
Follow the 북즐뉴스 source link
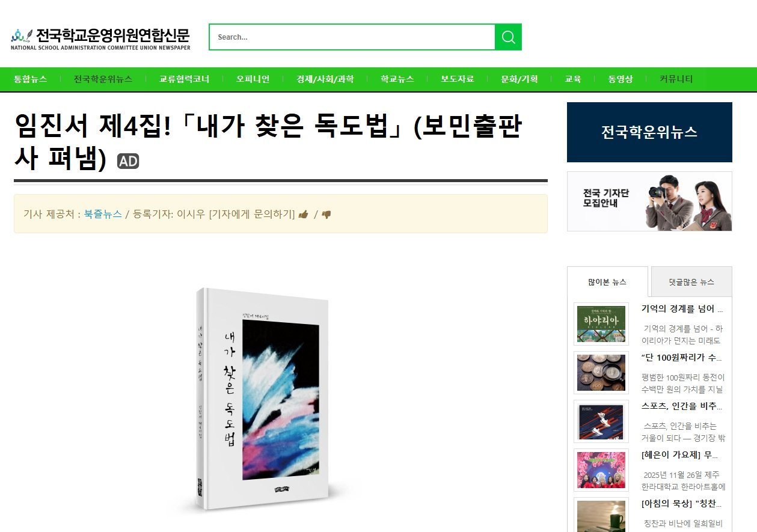pos(103,214)
